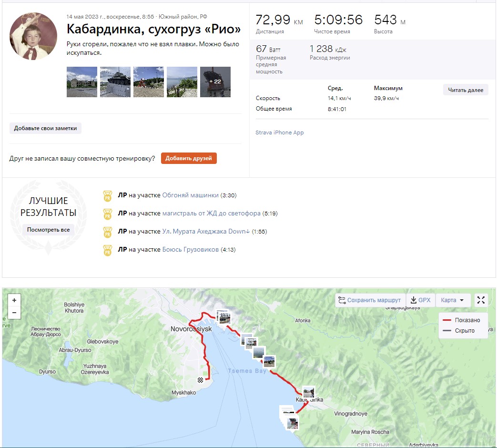Image resolution: width=497 pixels, height=448 pixels.
Task: Zoom in on the route map
Action: pos(14,300)
